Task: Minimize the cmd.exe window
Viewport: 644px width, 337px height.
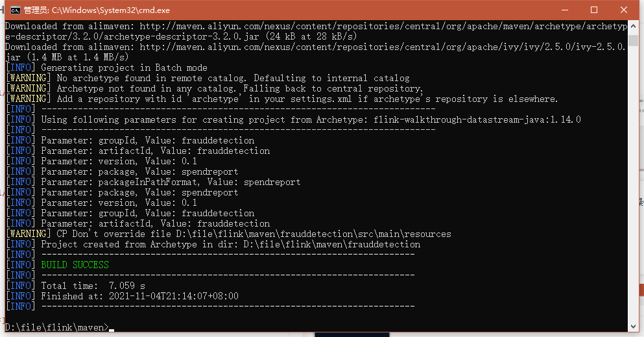Action: (x=566, y=10)
